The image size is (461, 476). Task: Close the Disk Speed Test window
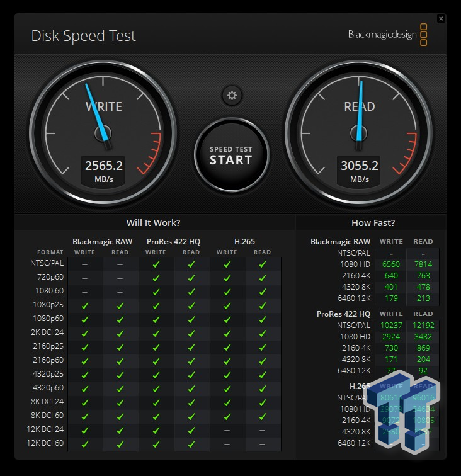[x=441, y=19]
